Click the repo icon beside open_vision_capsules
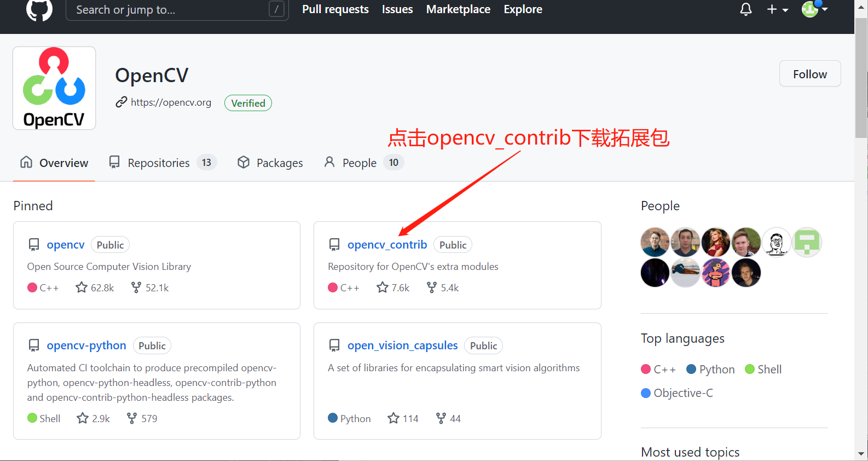Screen dimensions: 868x461 (334, 345)
